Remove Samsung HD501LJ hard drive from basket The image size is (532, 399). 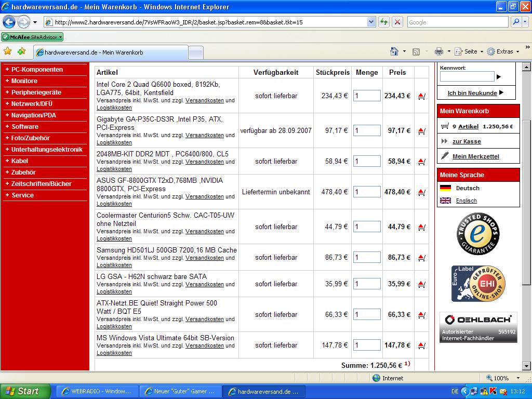point(422,258)
